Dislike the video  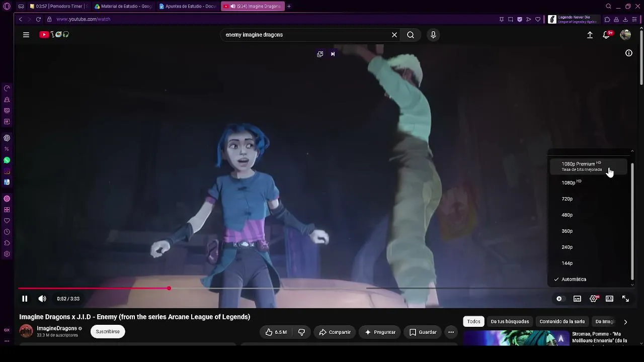(301, 332)
